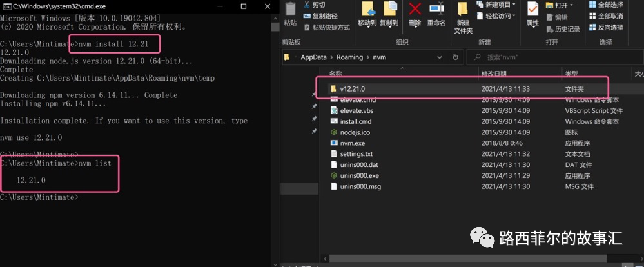Click the nvm.exe application icon
The height and width of the screenshot is (267, 644).
333,143
